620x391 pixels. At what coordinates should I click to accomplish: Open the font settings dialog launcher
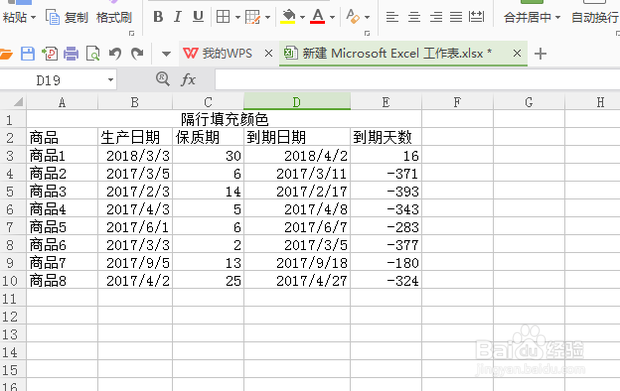tap(367, 34)
